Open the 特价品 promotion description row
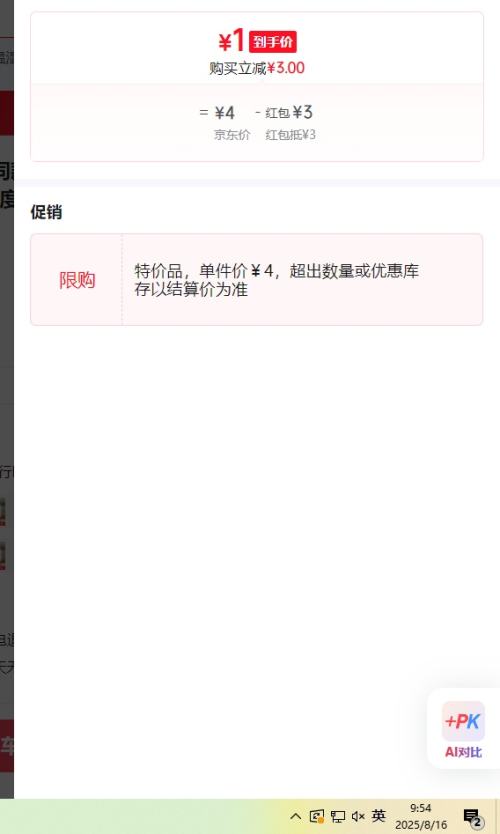This screenshot has width=500, height=834. click(x=302, y=280)
